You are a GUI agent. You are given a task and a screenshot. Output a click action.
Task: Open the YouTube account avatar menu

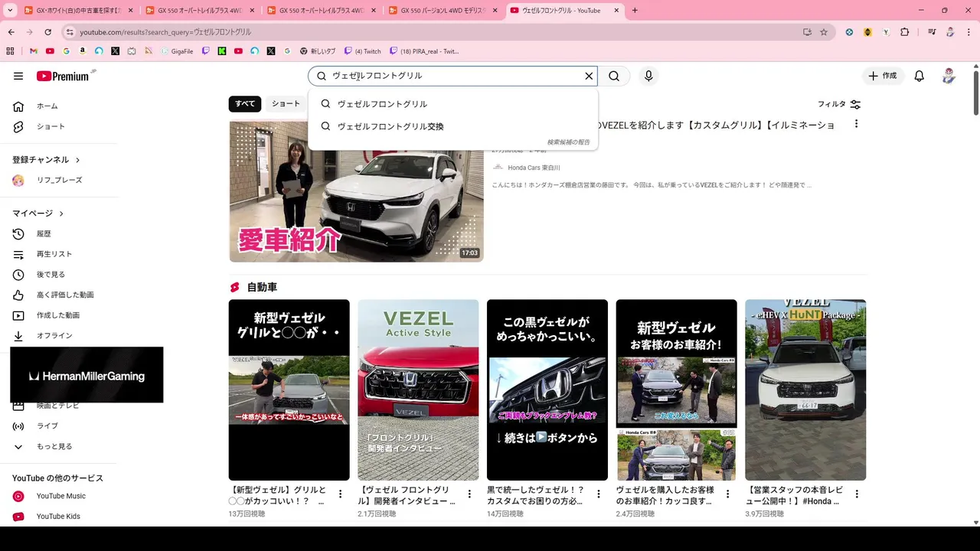[949, 76]
